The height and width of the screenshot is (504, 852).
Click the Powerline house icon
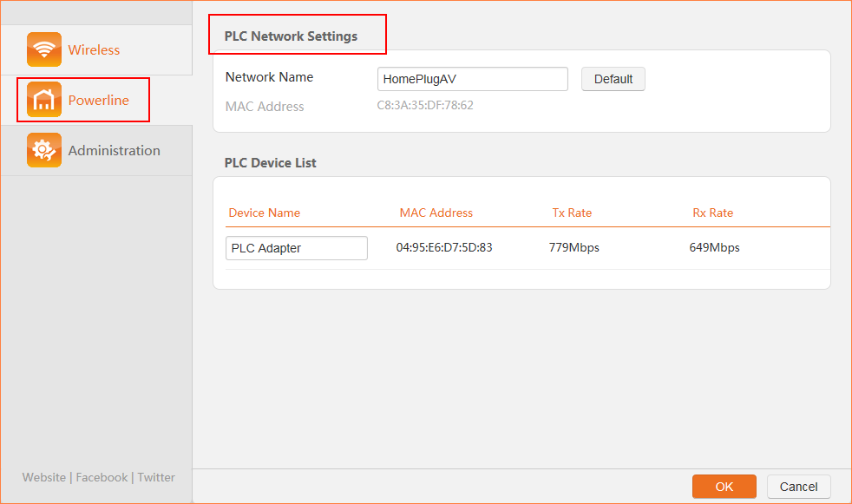44,100
